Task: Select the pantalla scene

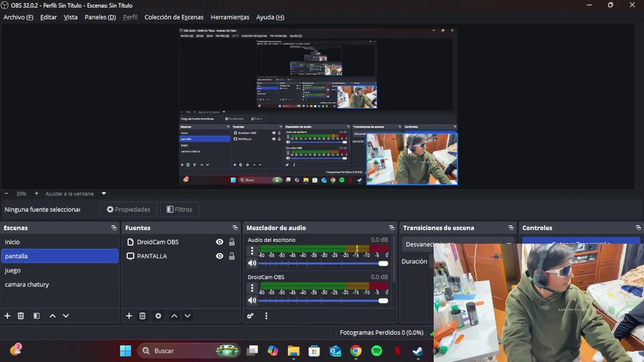Action: coord(59,256)
